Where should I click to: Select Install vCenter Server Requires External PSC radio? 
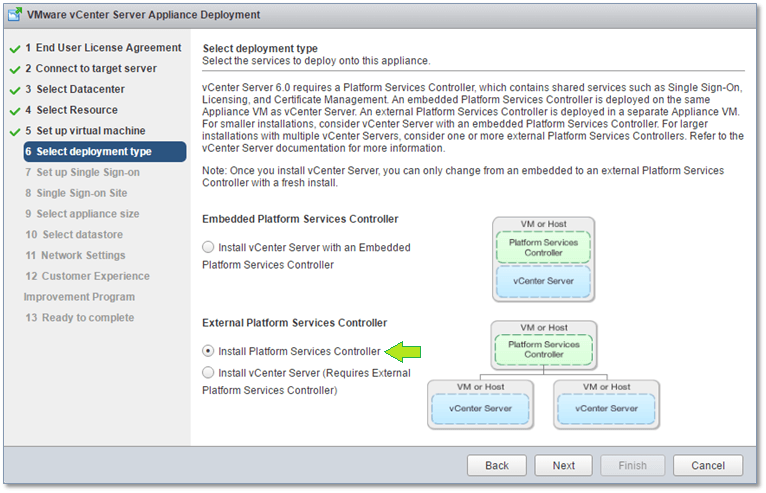tap(208, 372)
